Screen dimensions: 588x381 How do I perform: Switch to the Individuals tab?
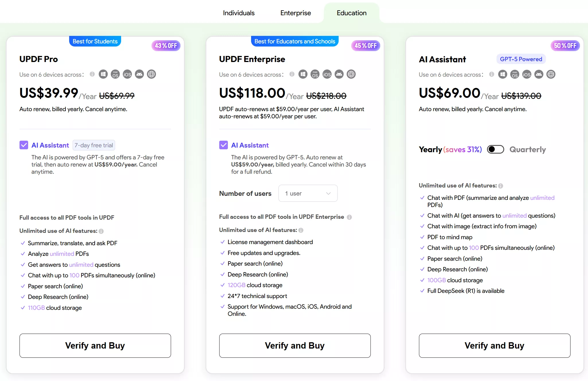coord(238,13)
